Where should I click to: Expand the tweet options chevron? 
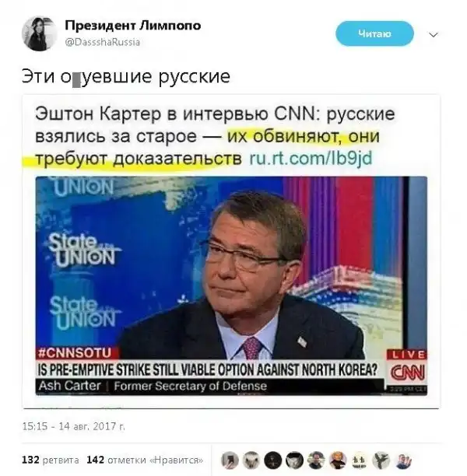[433, 34]
